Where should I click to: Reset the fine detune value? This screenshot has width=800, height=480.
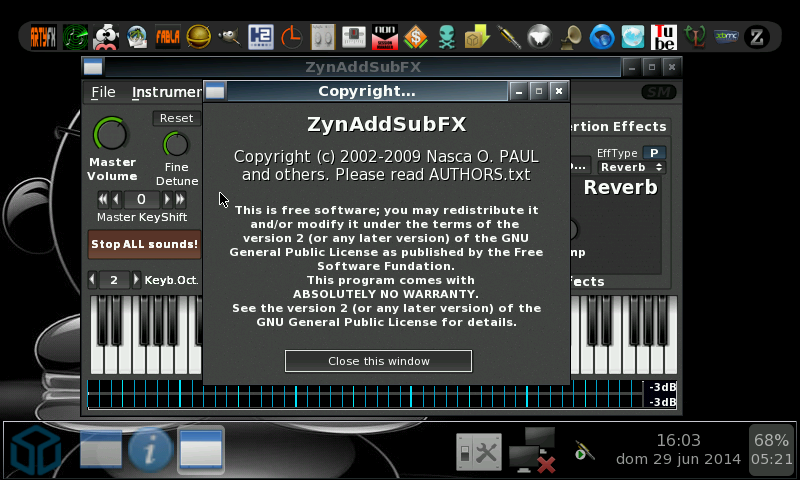click(177, 118)
